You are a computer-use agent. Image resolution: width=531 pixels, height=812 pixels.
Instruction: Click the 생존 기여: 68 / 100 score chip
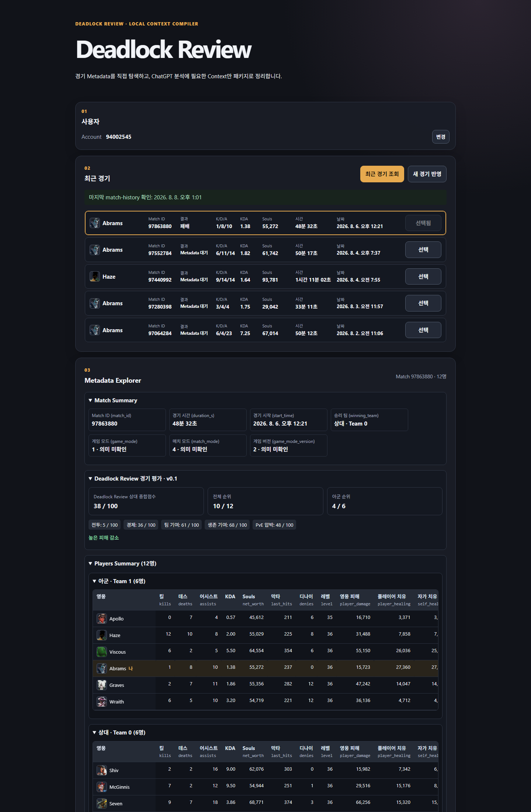coord(227,525)
